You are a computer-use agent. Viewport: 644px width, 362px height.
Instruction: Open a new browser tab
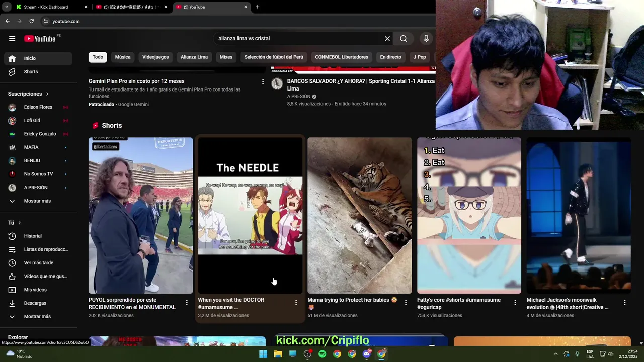(258, 7)
